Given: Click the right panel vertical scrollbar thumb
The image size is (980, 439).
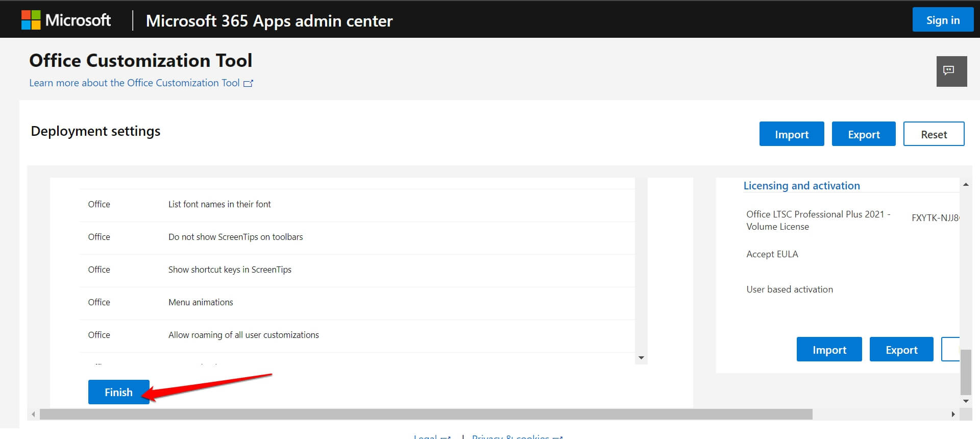Looking at the screenshot, I should [966, 372].
